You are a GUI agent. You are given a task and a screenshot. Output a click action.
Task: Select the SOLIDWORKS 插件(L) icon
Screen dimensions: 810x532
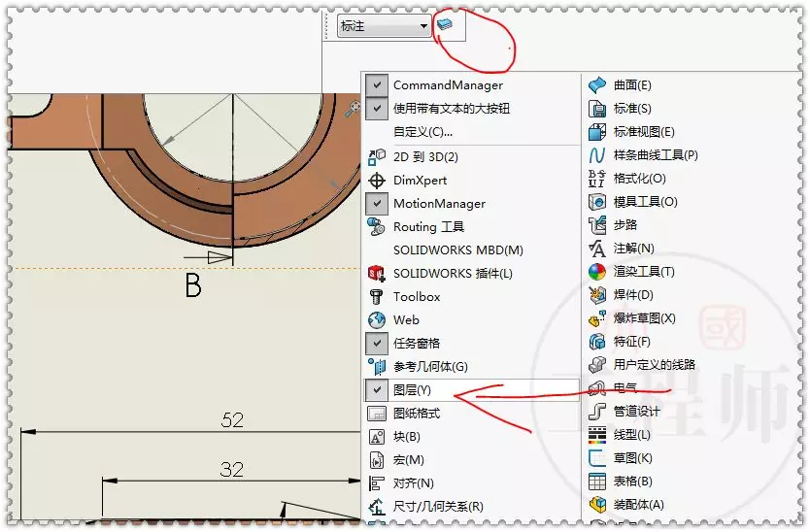[x=377, y=273]
